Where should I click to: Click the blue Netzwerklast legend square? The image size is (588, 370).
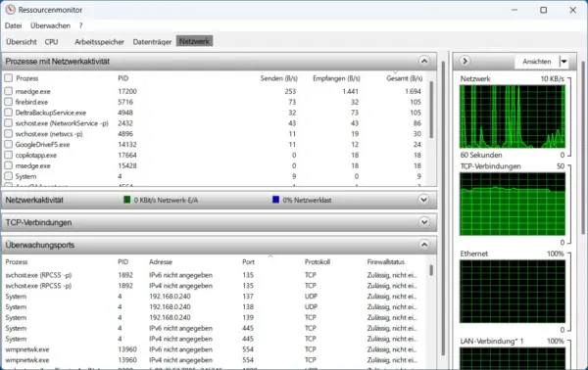tap(275, 200)
